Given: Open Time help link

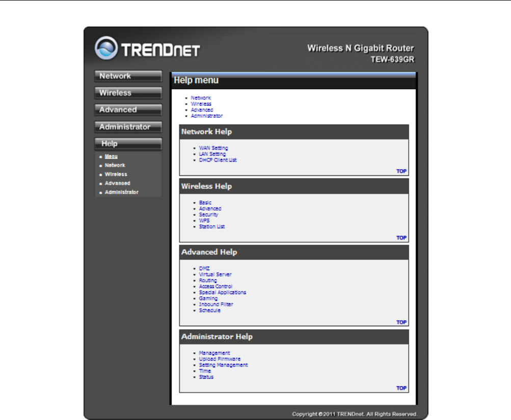Looking at the screenshot, I should pos(205,371).
